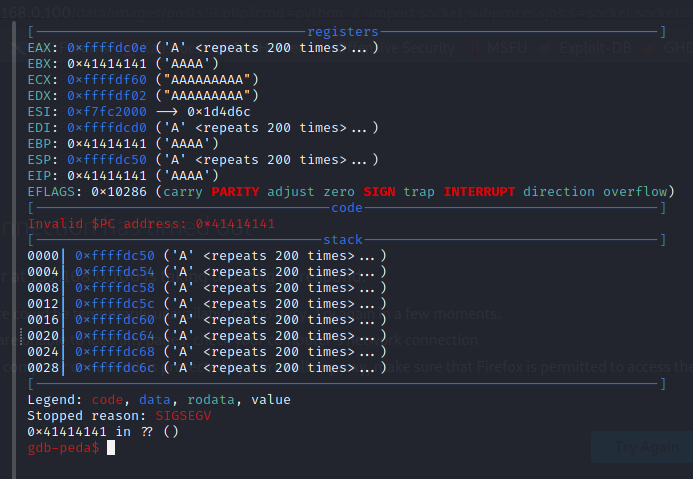Image resolution: width=693 pixels, height=479 pixels.
Task: Click the 'trap' flag word
Action: (419, 192)
